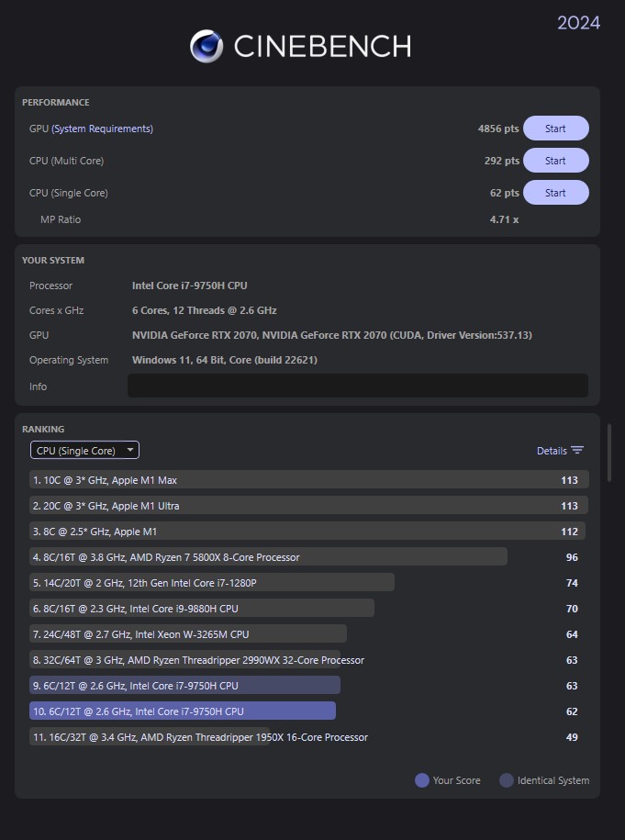Select ranking row 9 Intel Core i7-9750H
The width and height of the screenshot is (625, 840).
184,685
